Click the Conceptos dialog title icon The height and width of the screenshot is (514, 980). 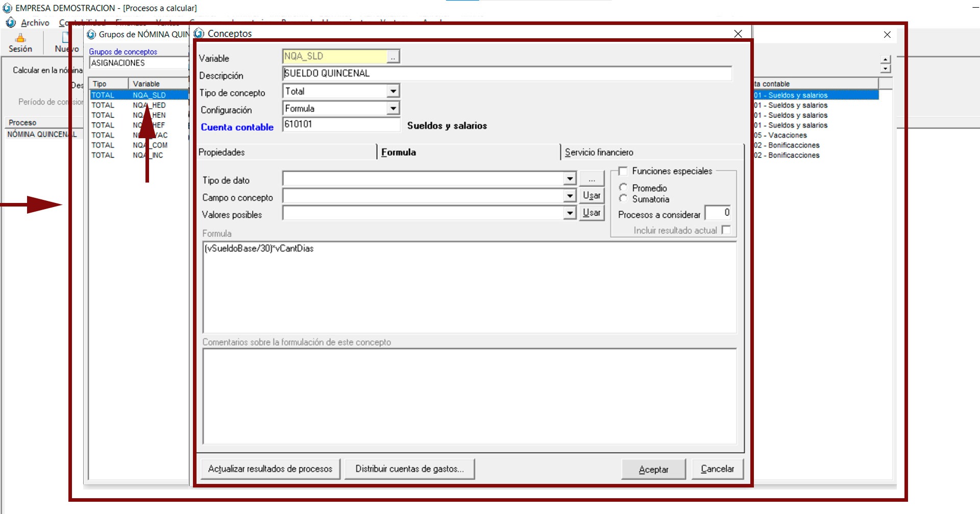[199, 34]
